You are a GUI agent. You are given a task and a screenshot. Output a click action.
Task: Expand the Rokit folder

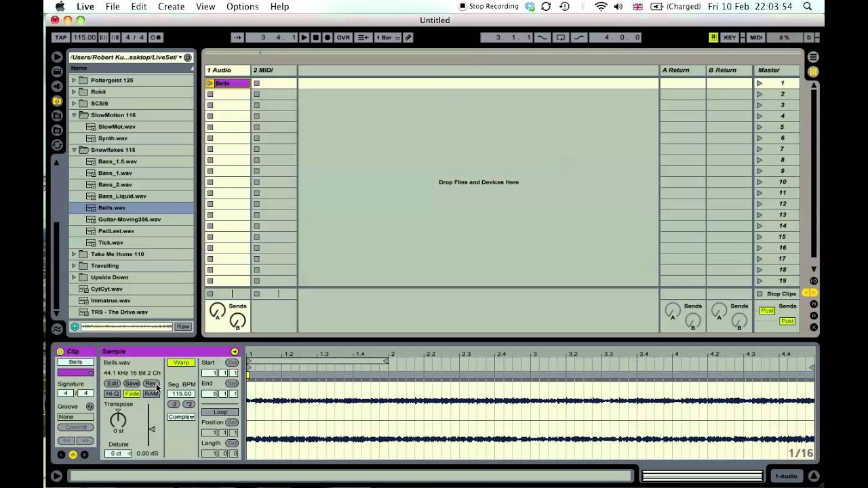click(x=74, y=91)
